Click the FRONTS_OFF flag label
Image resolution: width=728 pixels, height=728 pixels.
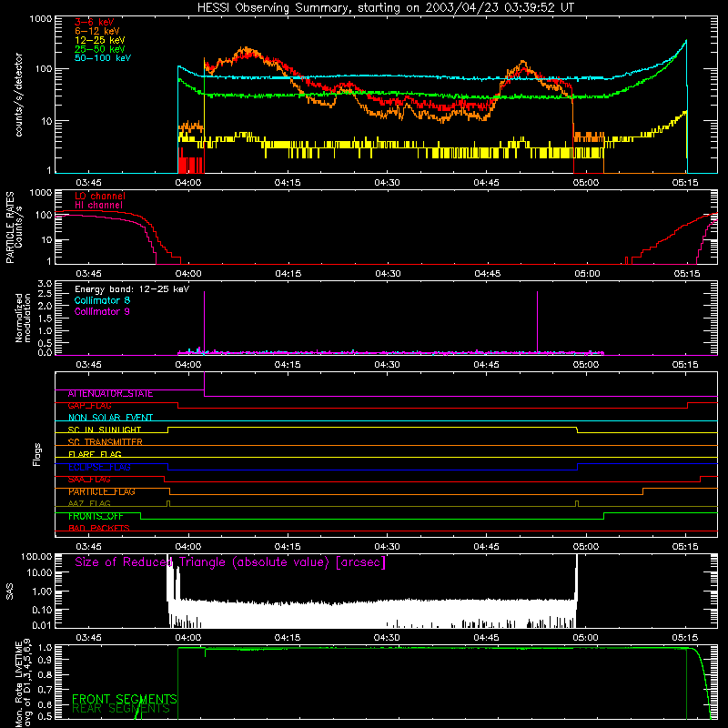[96, 516]
